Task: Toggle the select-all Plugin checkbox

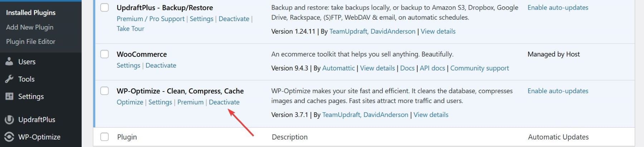Action: (104, 137)
